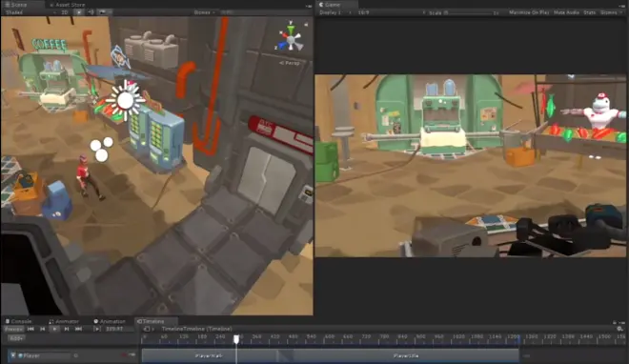
Task: Toggle Mute Audio in Game view
Action: [x=566, y=12]
